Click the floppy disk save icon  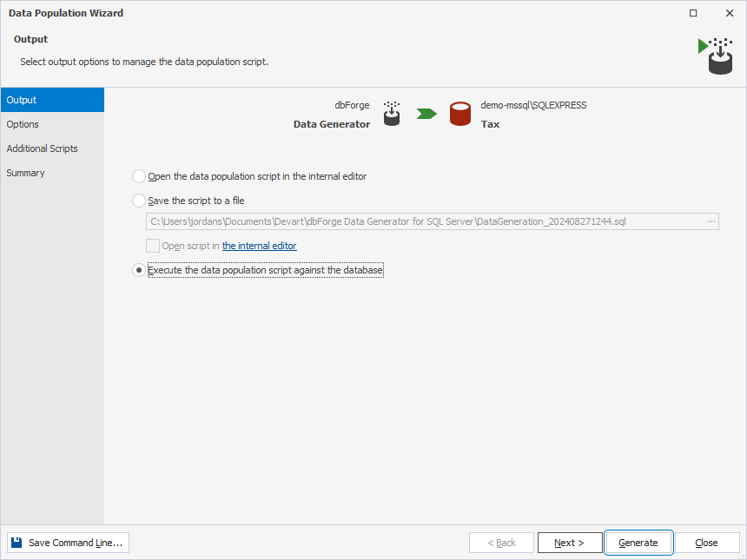(17, 543)
